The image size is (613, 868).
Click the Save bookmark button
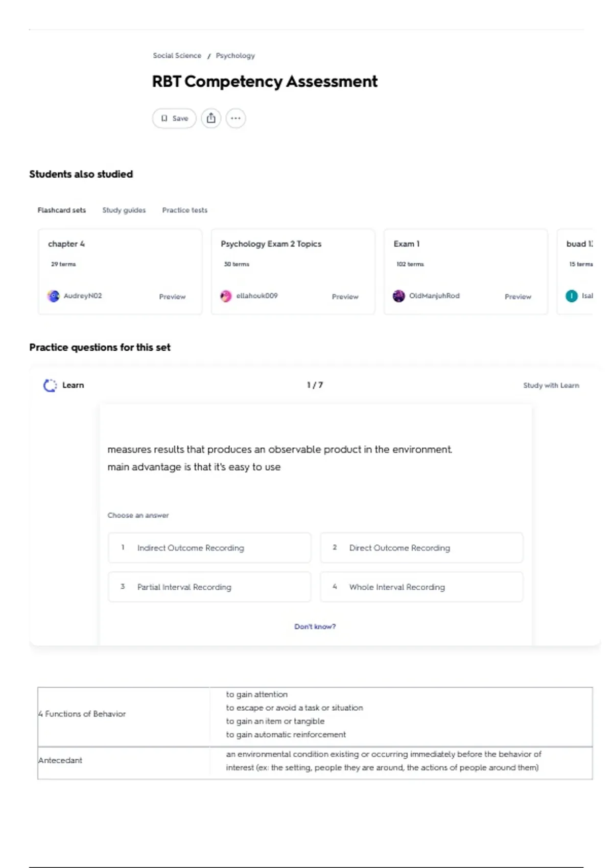pos(174,118)
